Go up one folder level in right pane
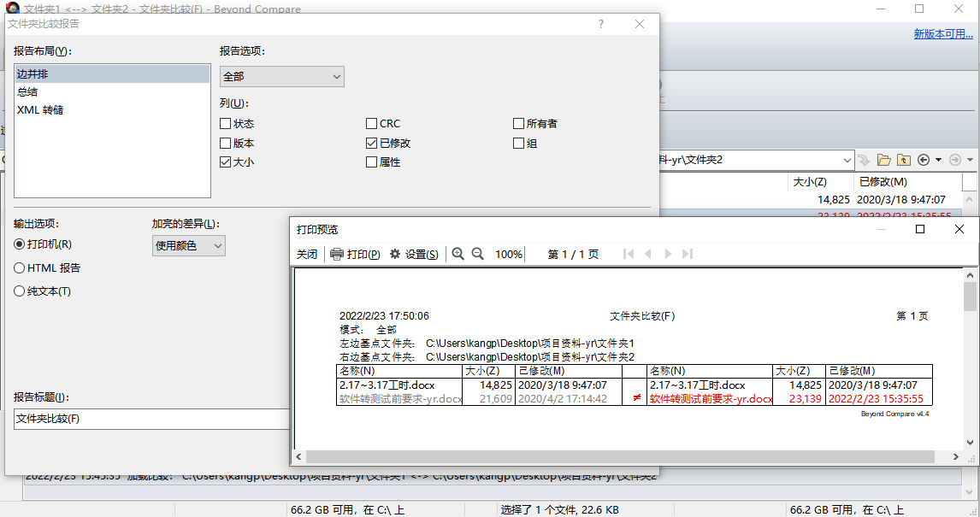The width and height of the screenshot is (980, 517). click(904, 160)
